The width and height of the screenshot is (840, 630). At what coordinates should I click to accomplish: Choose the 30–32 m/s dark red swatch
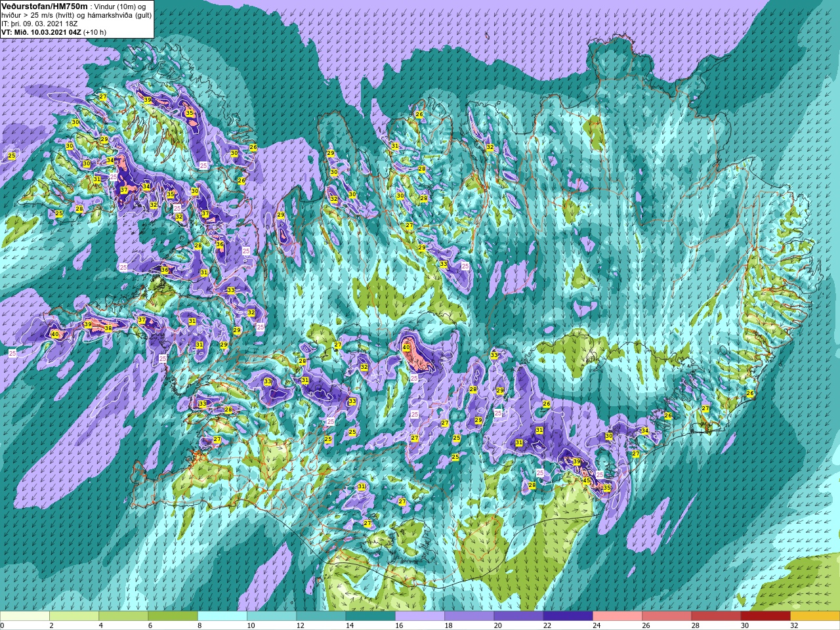click(x=766, y=616)
